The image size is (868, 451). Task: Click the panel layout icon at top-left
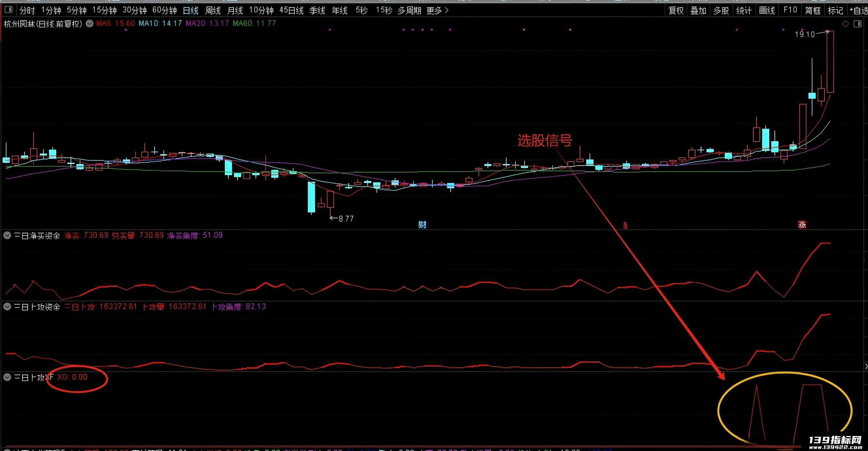coord(8,10)
